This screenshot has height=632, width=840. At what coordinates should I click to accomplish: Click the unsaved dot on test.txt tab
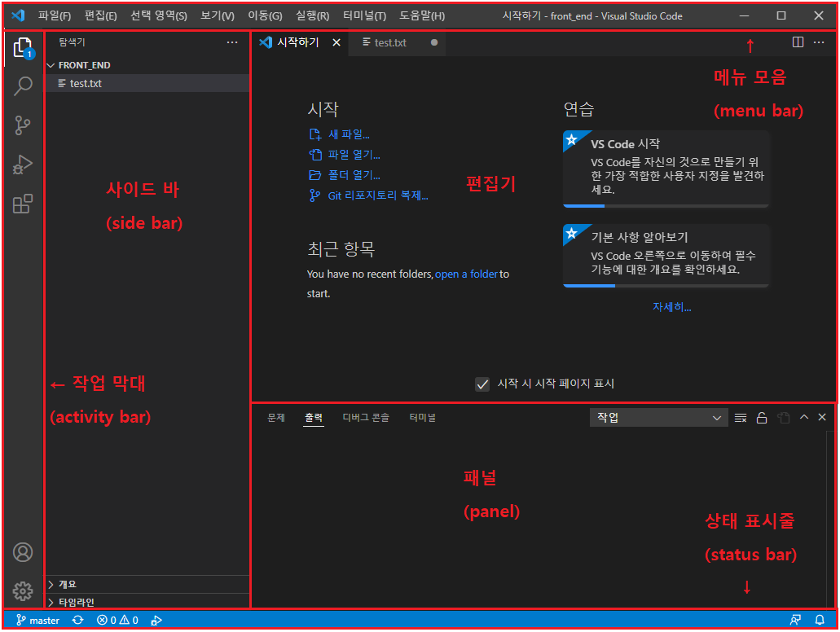coord(434,42)
